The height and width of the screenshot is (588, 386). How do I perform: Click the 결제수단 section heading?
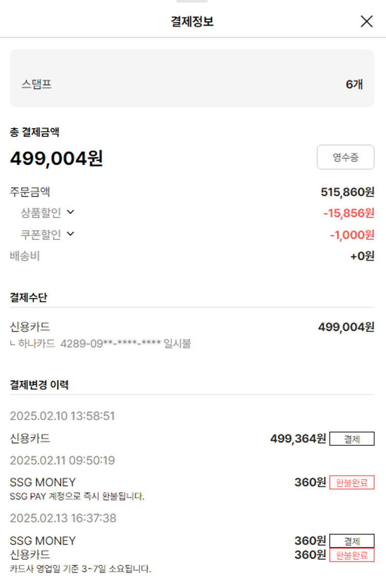(29, 297)
